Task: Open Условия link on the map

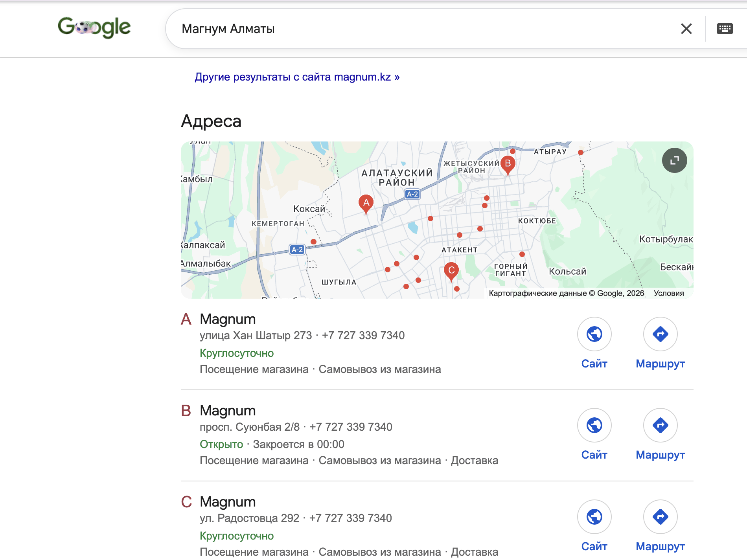Action: click(x=668, y=293)
